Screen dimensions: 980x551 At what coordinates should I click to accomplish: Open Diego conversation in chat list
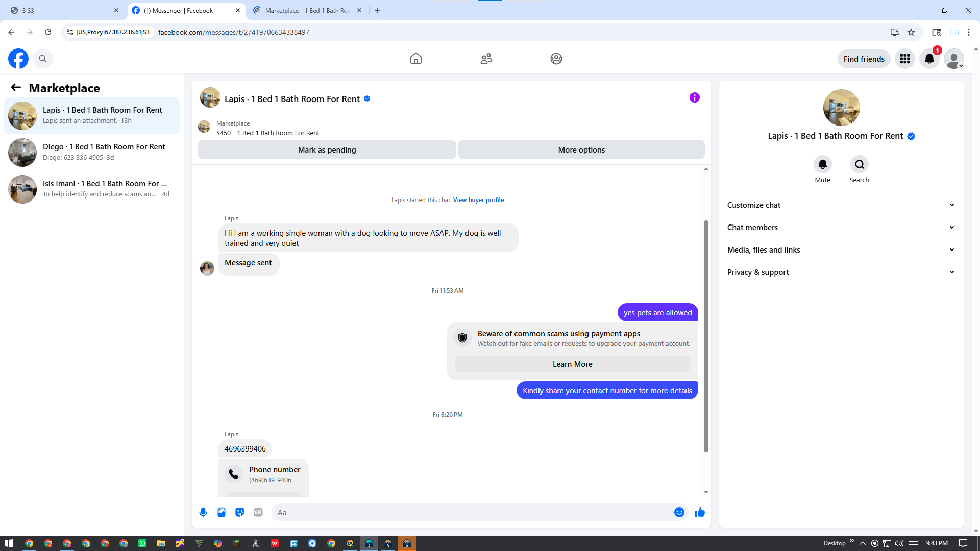(92, 153)
